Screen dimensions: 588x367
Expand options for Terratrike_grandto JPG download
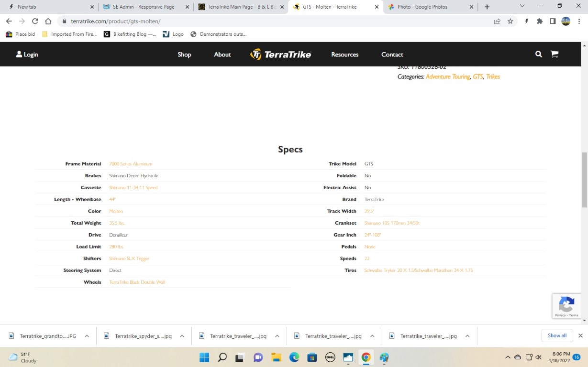87,336
